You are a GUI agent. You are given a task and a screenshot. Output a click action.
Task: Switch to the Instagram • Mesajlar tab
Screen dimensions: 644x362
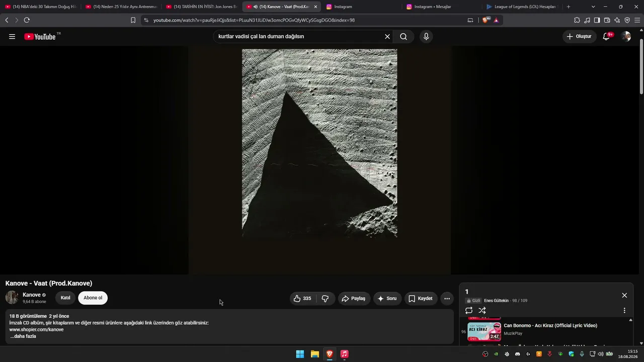pos(443,7)
